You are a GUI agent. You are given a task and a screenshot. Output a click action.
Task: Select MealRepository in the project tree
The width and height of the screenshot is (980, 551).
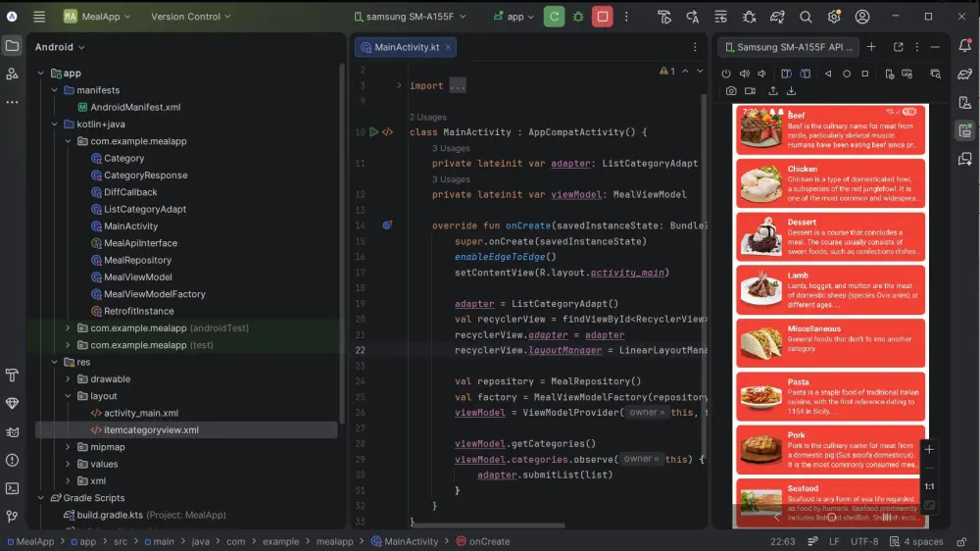pyautogui.click(x=137, y=260)
